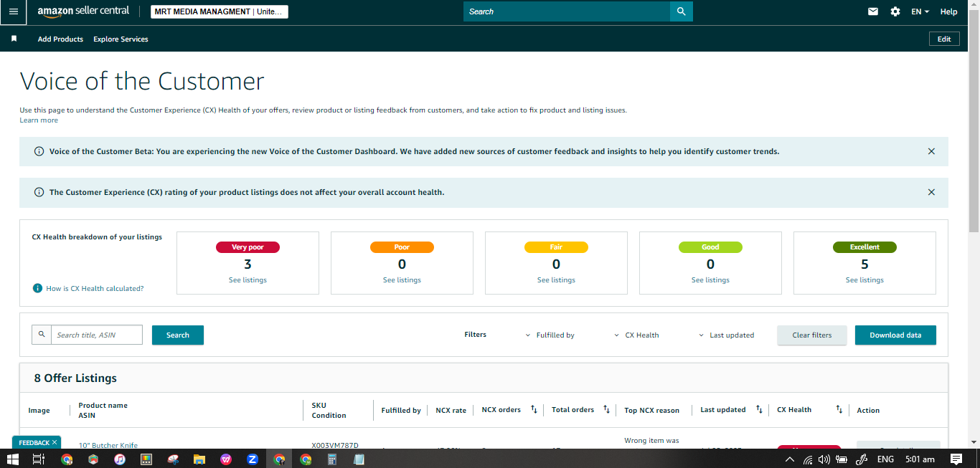This screenshot has height=468, width=980.
Task: Open Calculator from the taskbar
Action: coord(332,459)
